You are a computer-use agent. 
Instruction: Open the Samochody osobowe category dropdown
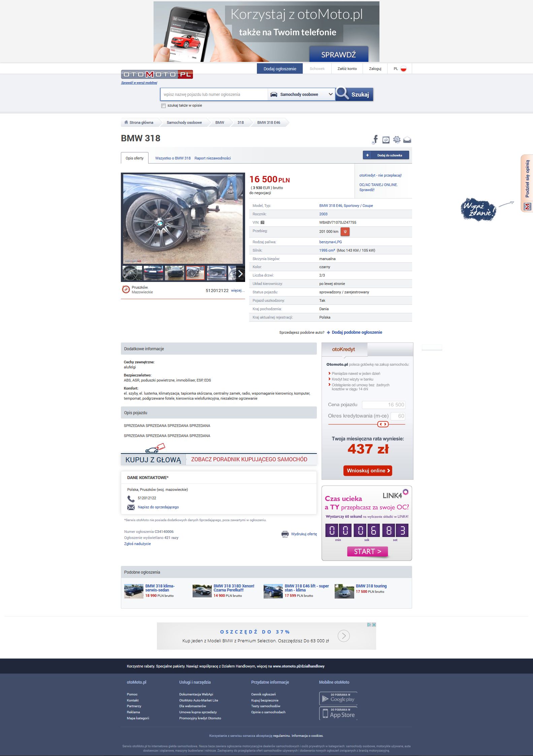tap(302, 95)
